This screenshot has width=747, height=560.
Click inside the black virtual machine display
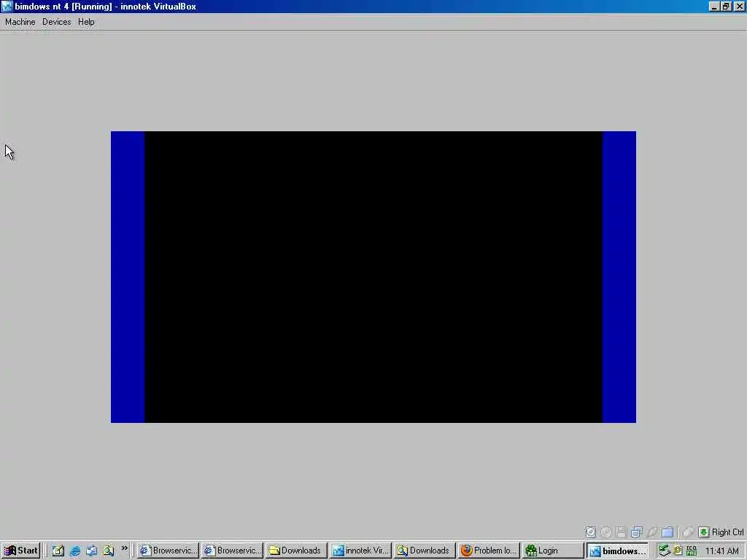(373, 276)
